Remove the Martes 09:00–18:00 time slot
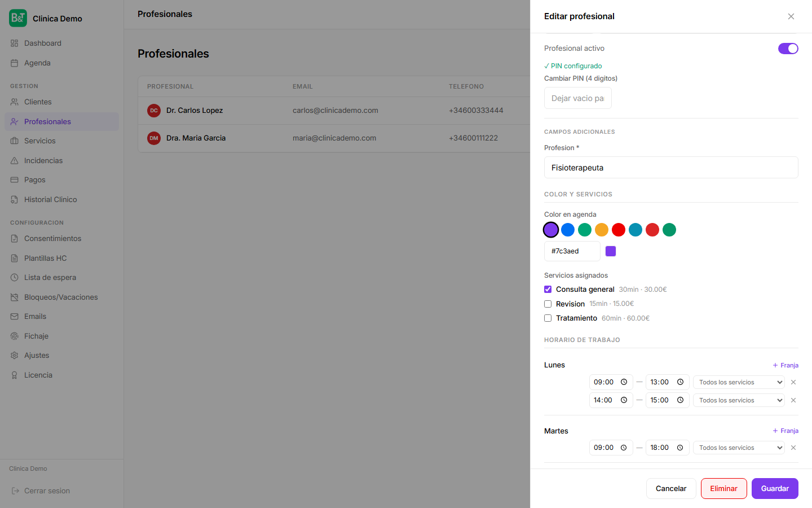812x508 pixels. [x=793, y=448]
